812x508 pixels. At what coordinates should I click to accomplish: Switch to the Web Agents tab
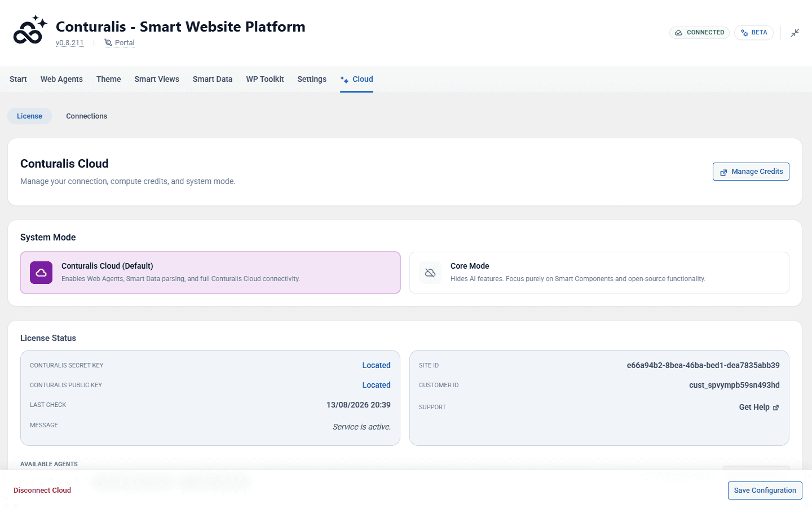(61, 79)
